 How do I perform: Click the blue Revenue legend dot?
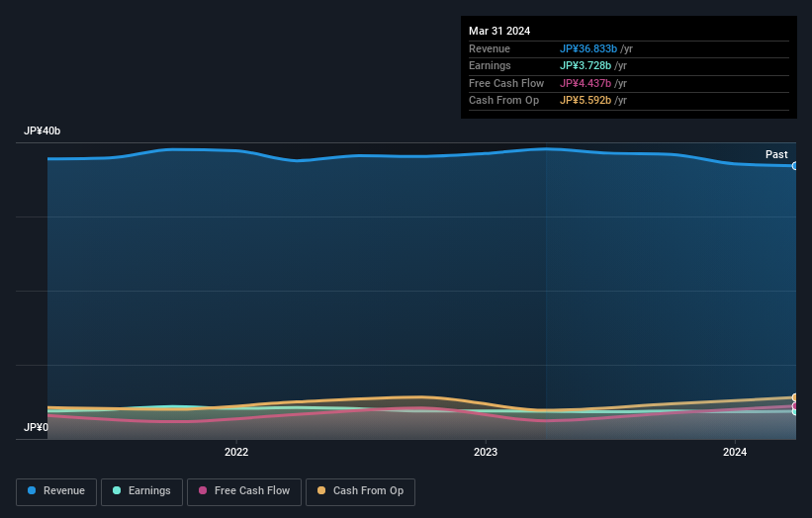32,490
